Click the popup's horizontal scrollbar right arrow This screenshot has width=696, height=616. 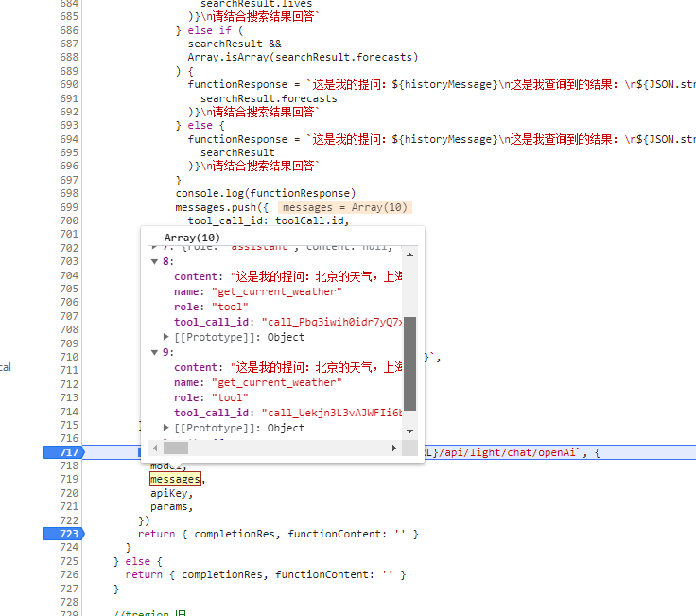394,449
